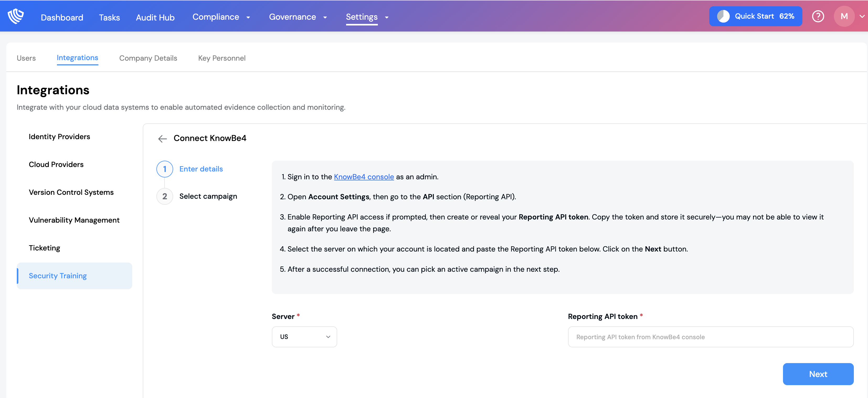Focus the Reporting API token input field
Image resolution: width=868 pixels, height=398 pixels.
(711, 337)
